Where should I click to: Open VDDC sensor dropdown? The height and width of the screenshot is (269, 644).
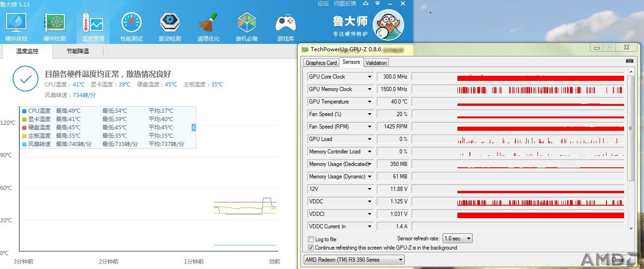369,202
